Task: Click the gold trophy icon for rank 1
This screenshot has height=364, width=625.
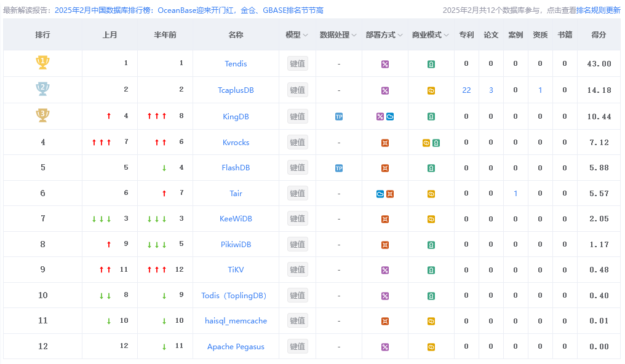Action: tap(42, 63)
